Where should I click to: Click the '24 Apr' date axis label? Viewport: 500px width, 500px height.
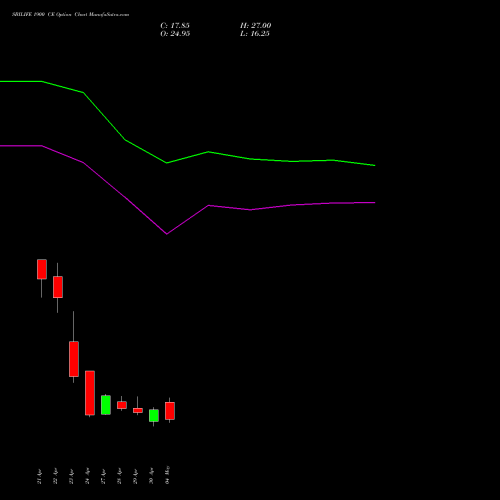tap(87, 476)
